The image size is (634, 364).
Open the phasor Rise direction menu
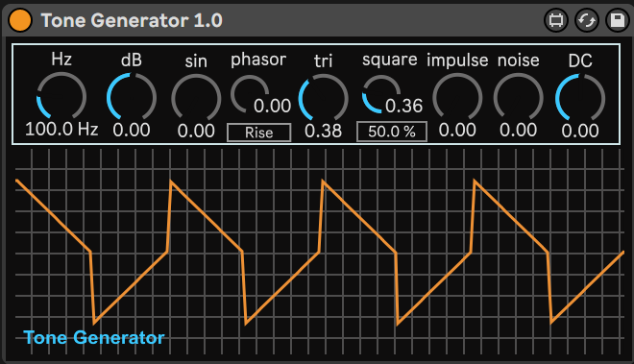258,133
